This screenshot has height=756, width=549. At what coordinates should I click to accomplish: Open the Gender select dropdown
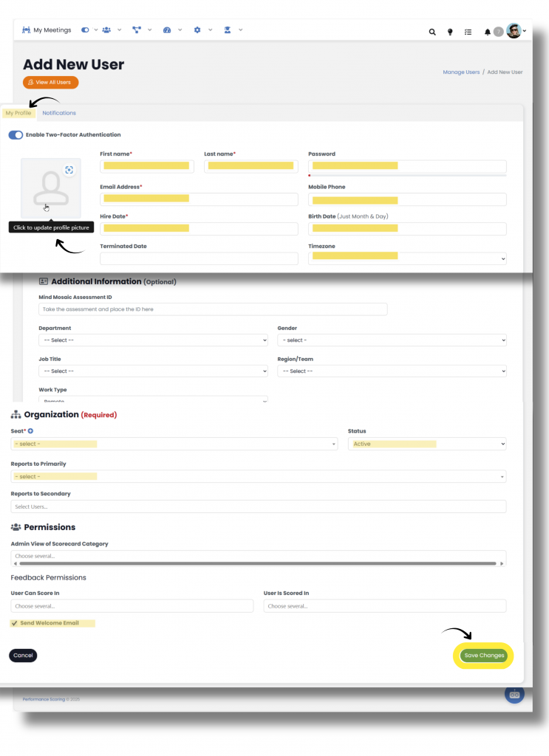tap(392, 340)
